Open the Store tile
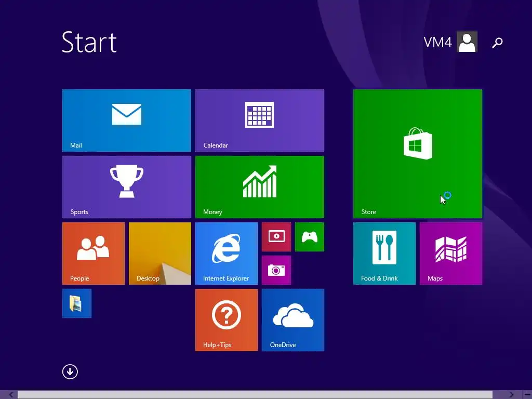532x399 pixels. tap(417, 154)
